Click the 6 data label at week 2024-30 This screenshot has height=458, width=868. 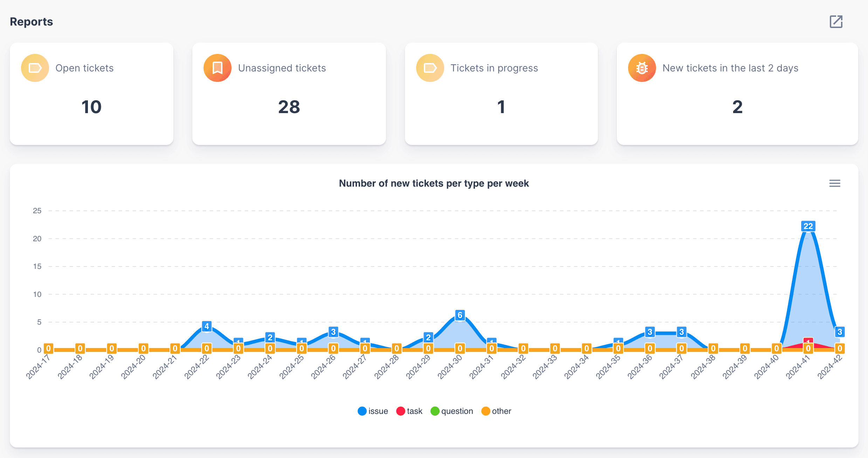460,315
